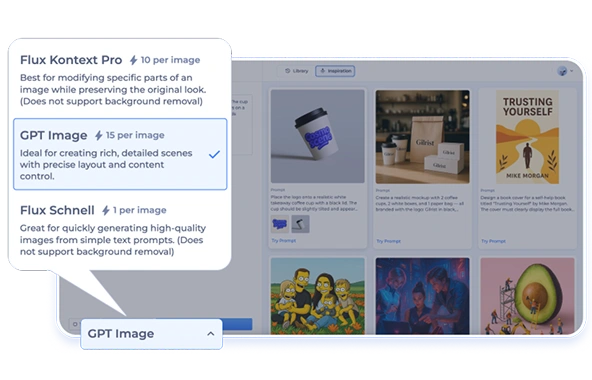The image size is (592, 380).
Task: Switch to the Library tab
Action: click(297, 71)
